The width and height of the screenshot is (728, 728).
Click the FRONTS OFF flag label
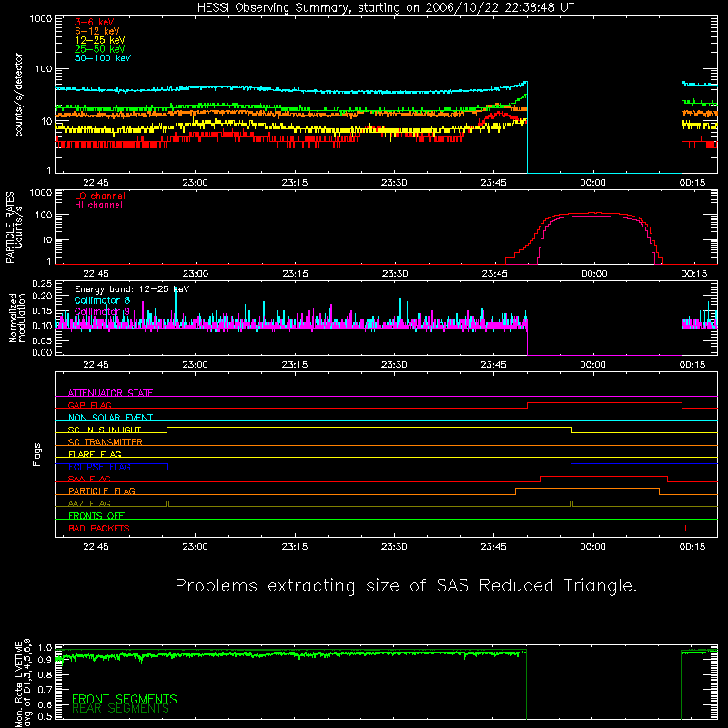tap(96, 516)
